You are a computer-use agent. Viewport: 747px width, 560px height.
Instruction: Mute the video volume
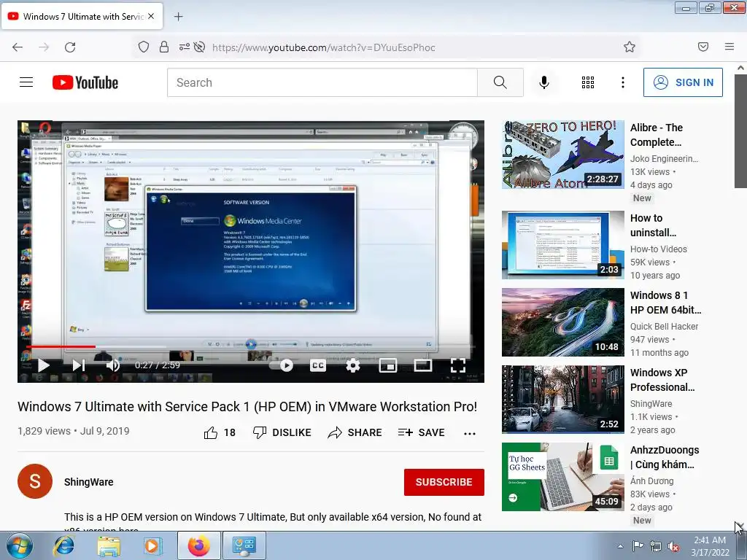coord(113,365)
